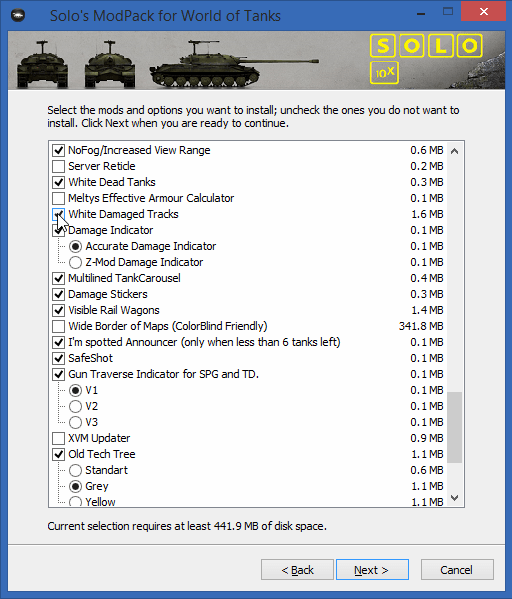The width and height of the screenshot is (512, 599).
Task: Uncheck NoFog/Increased View Range
Action: (x=58, y=150)
